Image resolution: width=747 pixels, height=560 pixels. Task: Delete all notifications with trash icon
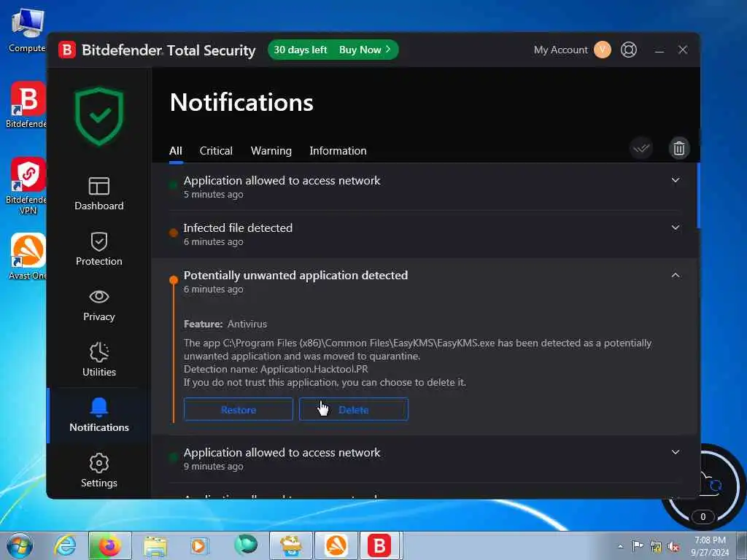coord(679,148)
